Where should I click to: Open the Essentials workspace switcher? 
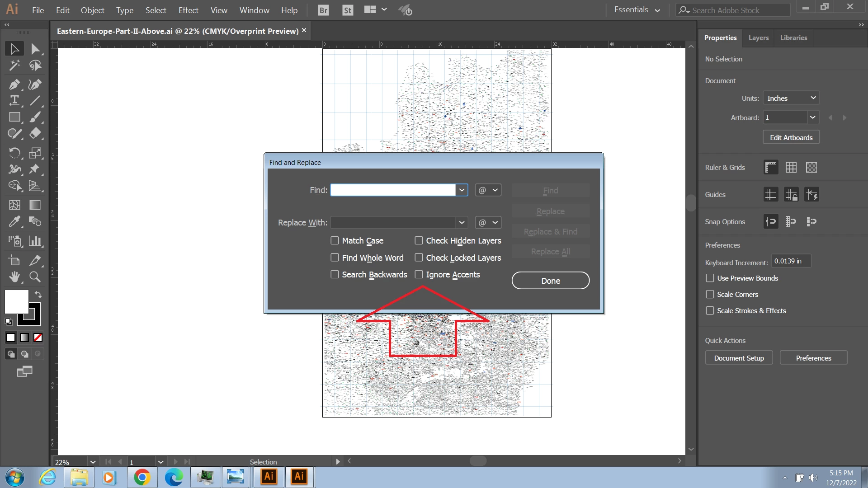(x=637, y=10)
